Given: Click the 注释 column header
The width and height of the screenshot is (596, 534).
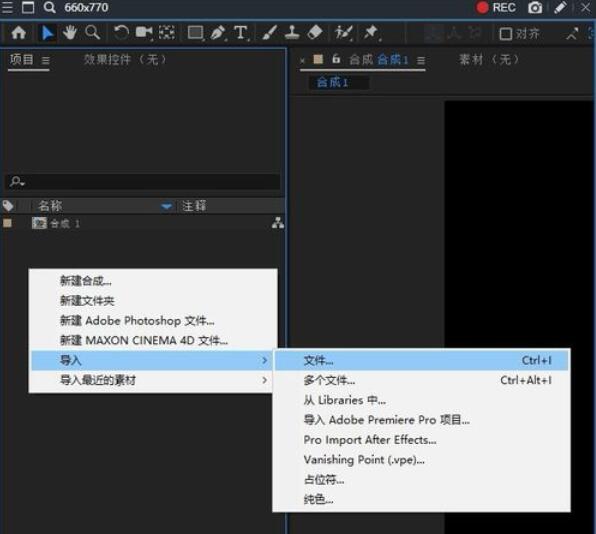Looking at the screenshot, I should click(x=194, y=206).
